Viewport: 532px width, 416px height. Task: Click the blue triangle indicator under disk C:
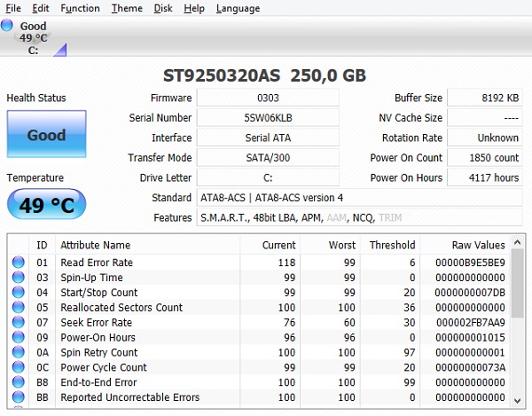coord(60,50)
